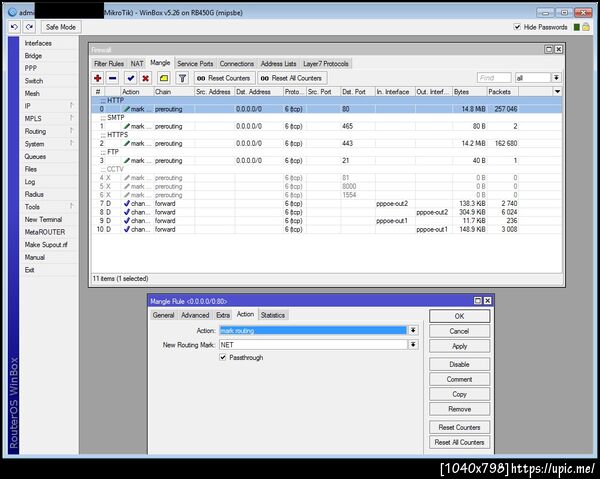Click the Apply button
Screen dimensions: 600x479
(x=459, y=346)
